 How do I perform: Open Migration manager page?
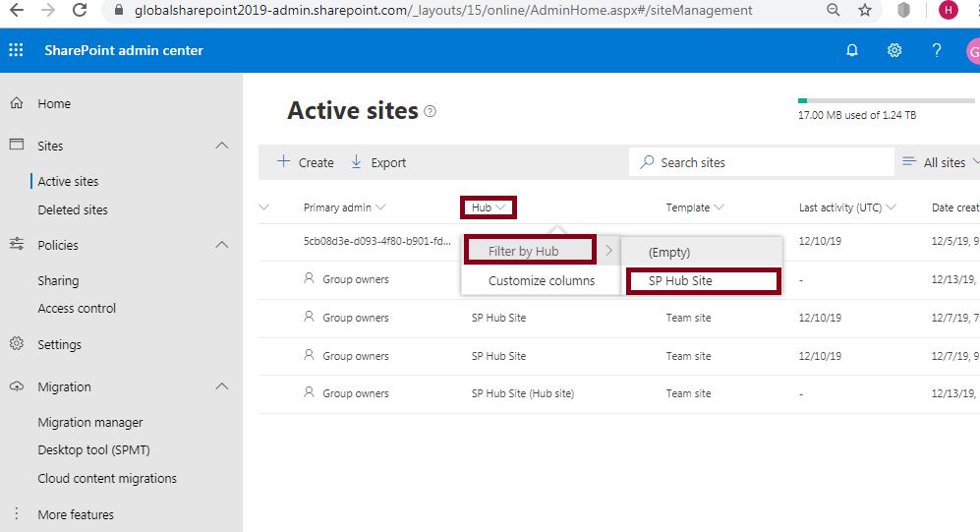click(x=90, y=423)
